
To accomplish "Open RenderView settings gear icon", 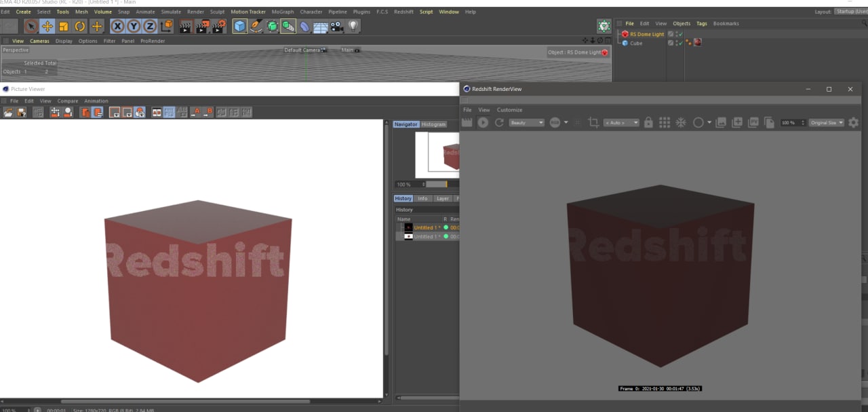I will point(853,123).
